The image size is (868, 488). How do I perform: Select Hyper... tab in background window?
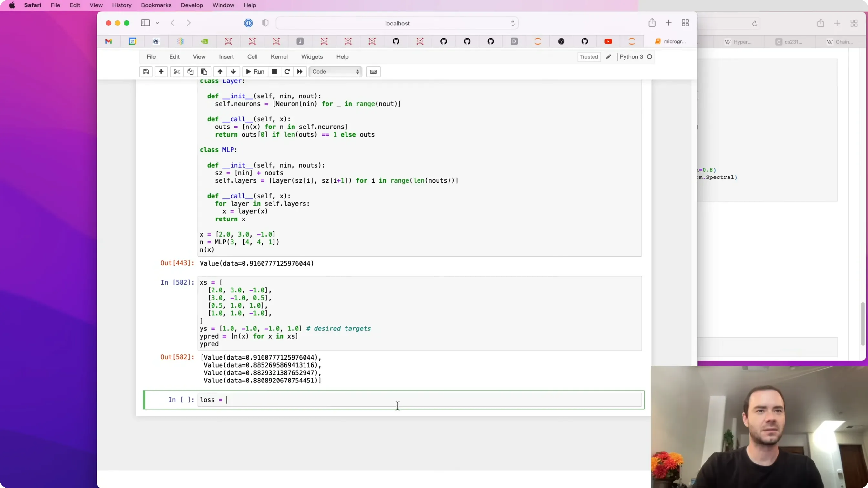tap(738, 42)
